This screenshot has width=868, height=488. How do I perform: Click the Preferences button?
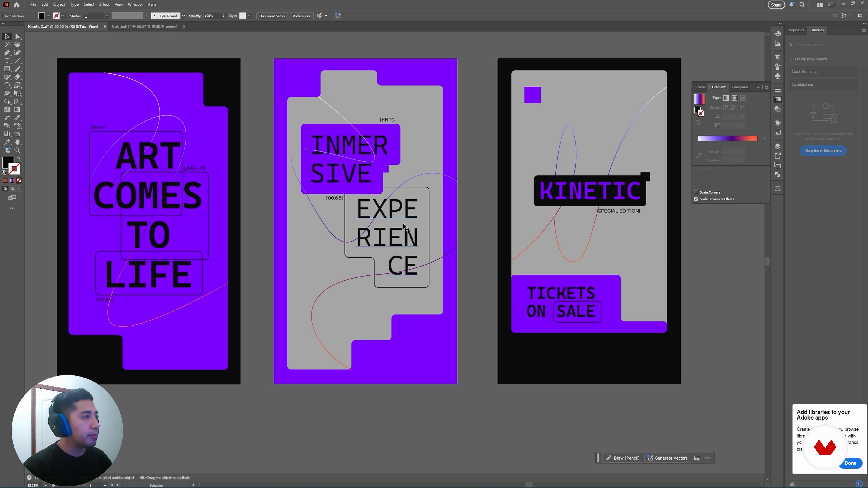(x=301, y=16)
